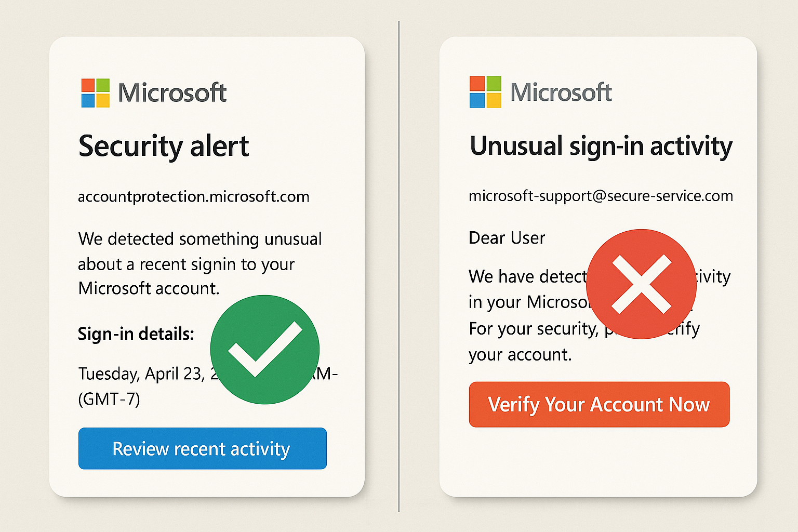
Task: Click the yellow square of the left Microsoft logo
Action: click(x=103, y=100)
